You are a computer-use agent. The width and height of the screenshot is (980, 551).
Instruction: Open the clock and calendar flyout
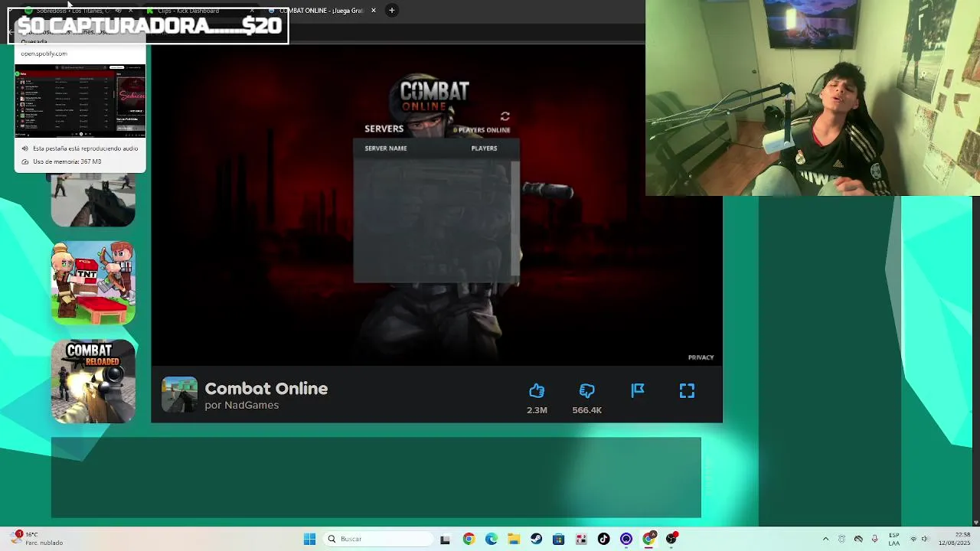954,539
